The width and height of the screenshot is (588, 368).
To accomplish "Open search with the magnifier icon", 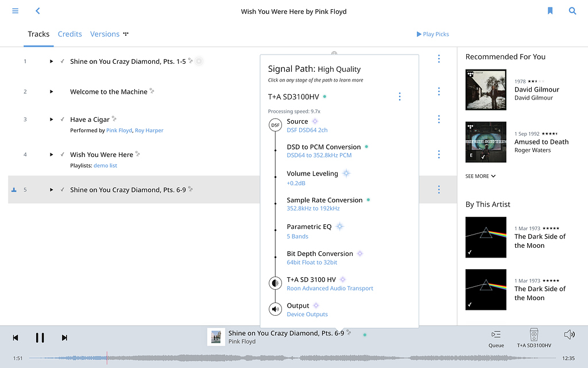I will [572, 11].
